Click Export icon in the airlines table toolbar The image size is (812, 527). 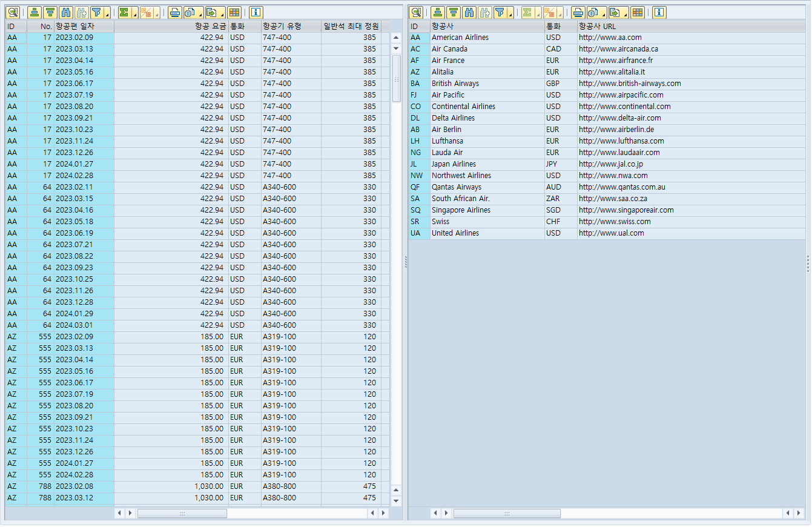tap(615, 12)
